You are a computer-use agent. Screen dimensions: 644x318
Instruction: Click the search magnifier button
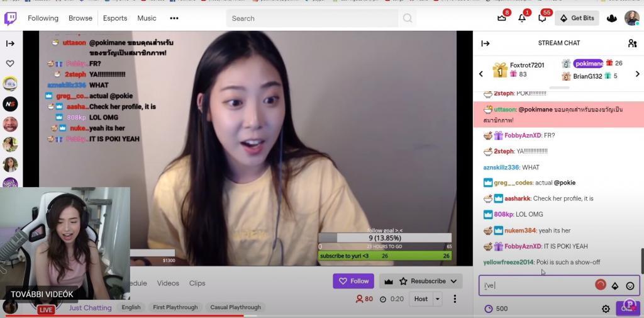(408, 18)
